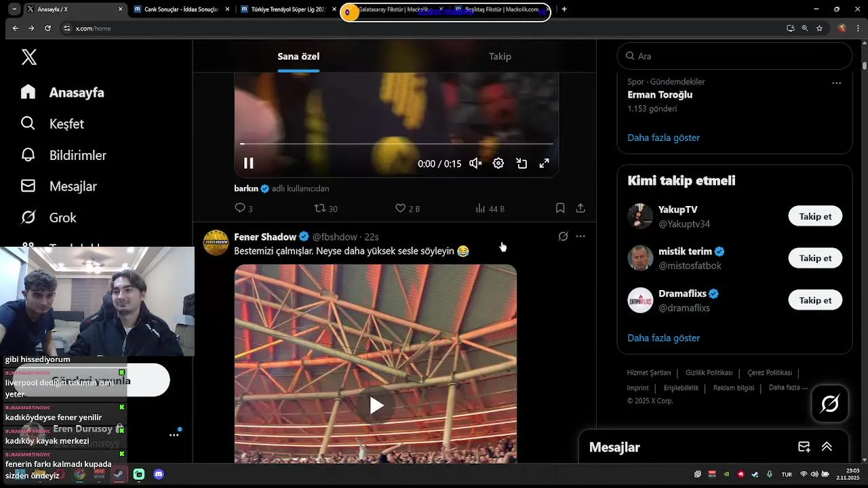
Task: Bookmark this page with star icon
Action: (x=819, y=28)
